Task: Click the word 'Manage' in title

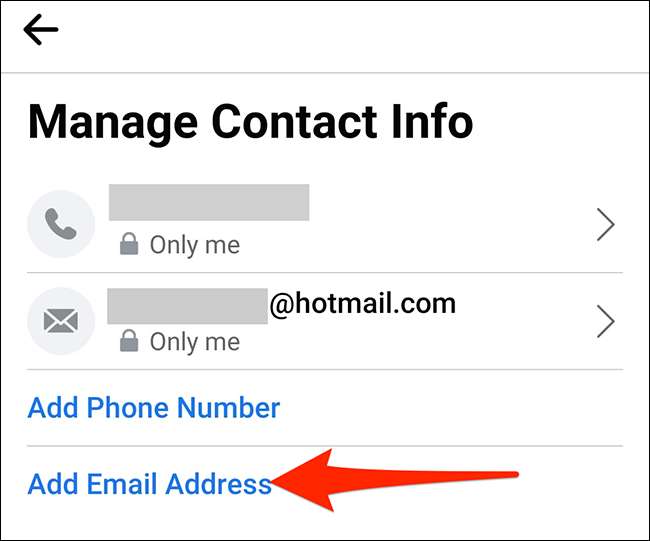Action: [x=113, y=124]
